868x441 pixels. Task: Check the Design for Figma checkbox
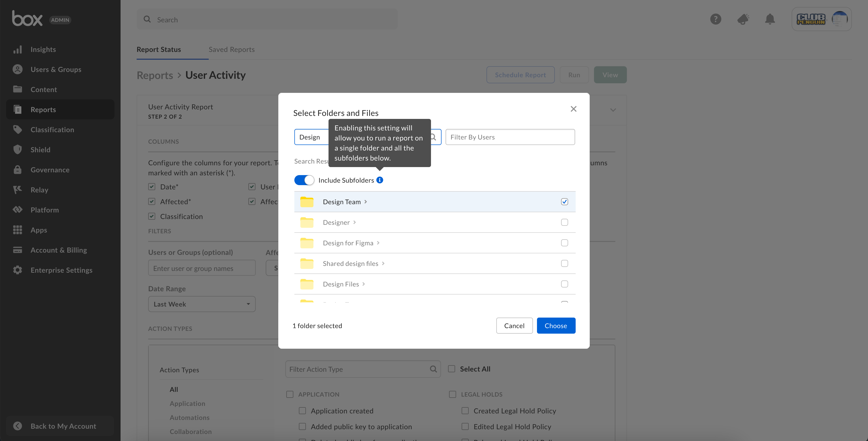point(564,243)
